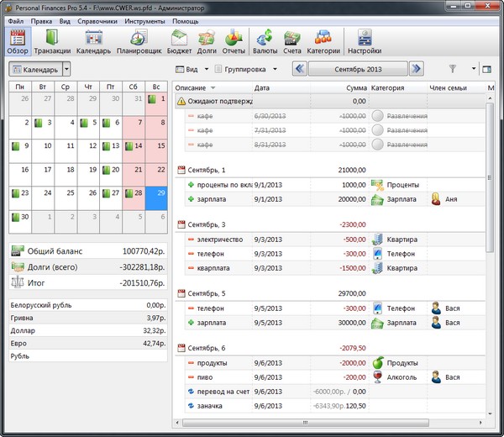Open the Справочники menu

[x=96, y=19]
